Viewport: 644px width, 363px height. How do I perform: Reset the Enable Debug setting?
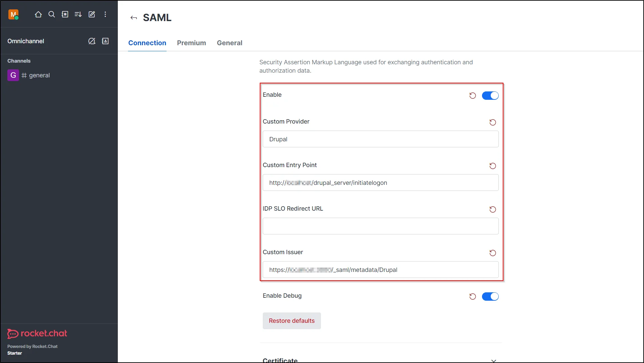click(x=473, y=297)
